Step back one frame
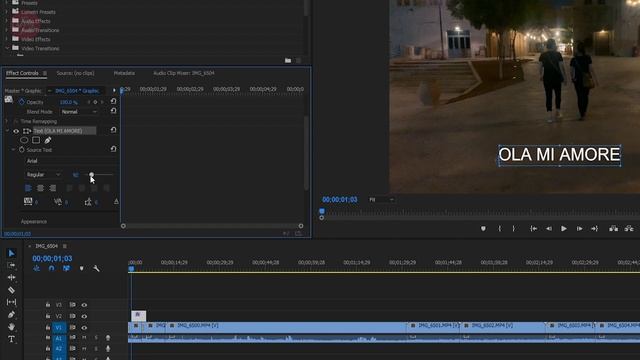This screenshot has width=640, height=360. click(x=549, y=229)
